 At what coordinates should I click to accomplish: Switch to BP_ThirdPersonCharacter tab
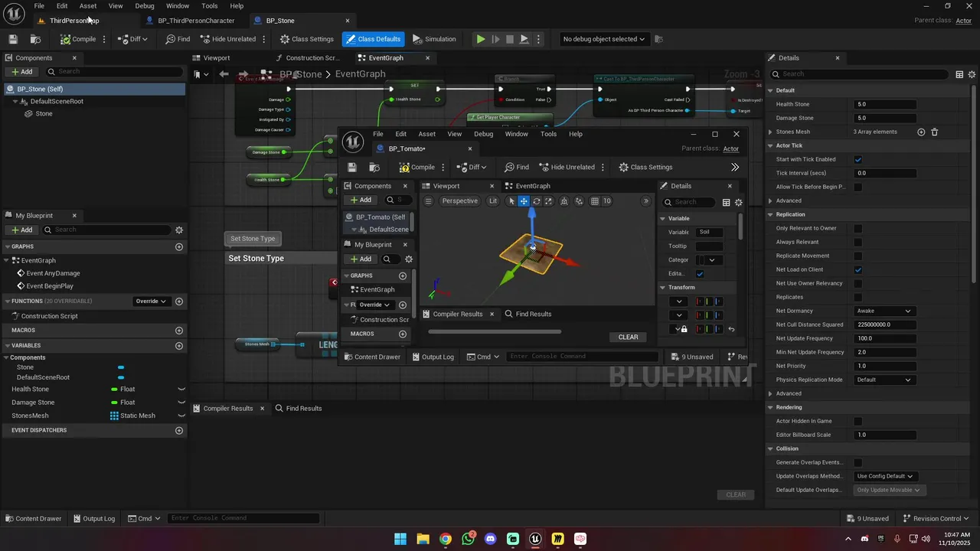(196, 21)
